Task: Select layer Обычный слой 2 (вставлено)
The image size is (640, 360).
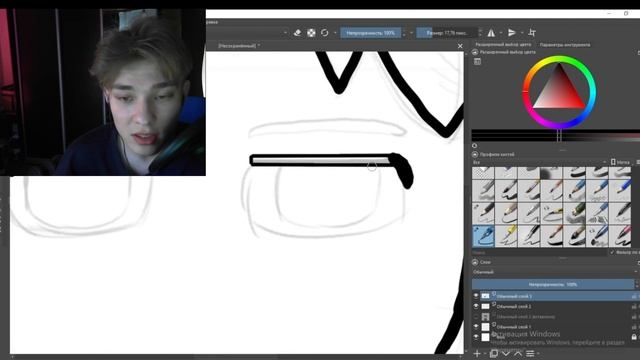Action: (x=526, y=316)
